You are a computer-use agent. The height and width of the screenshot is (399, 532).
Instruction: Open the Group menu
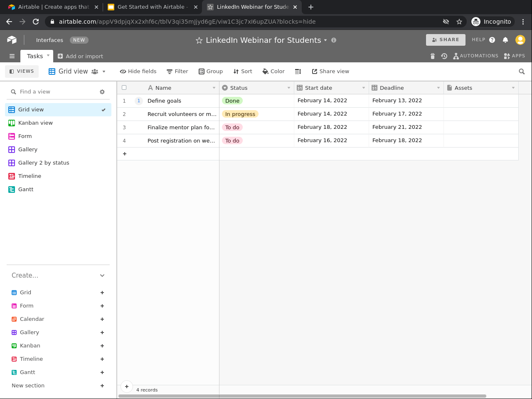(x=211, y=71)
